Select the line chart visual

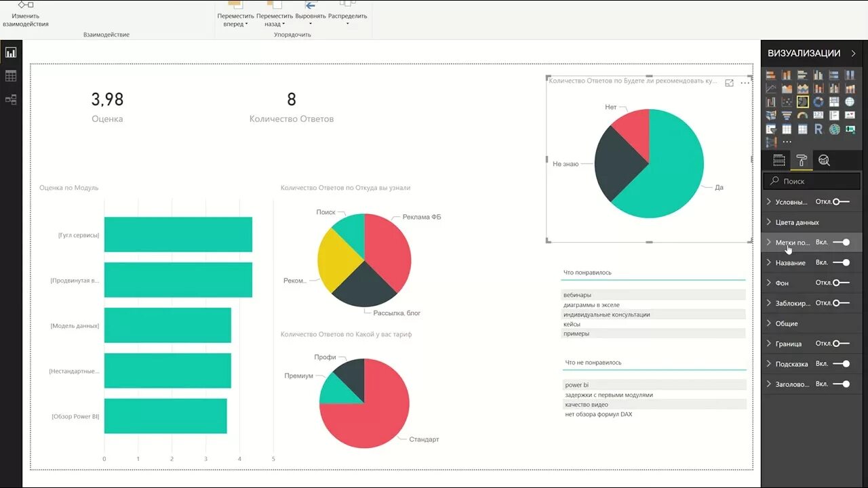pos(771,88)
